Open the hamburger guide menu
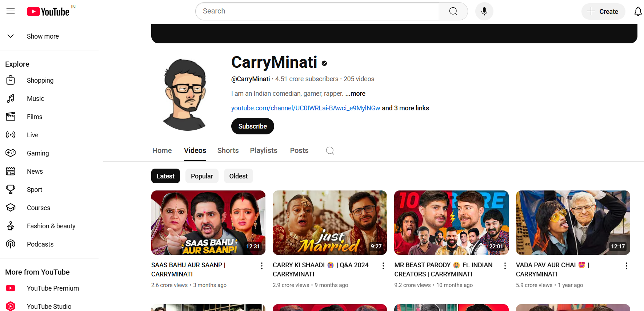This screenshot has height=311, width=644. (11, 11)
